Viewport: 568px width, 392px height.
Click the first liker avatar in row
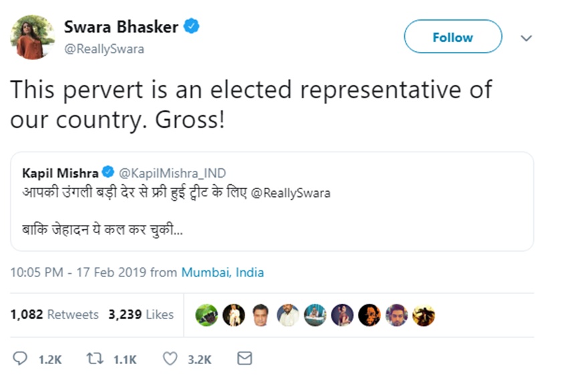(206, 315)
